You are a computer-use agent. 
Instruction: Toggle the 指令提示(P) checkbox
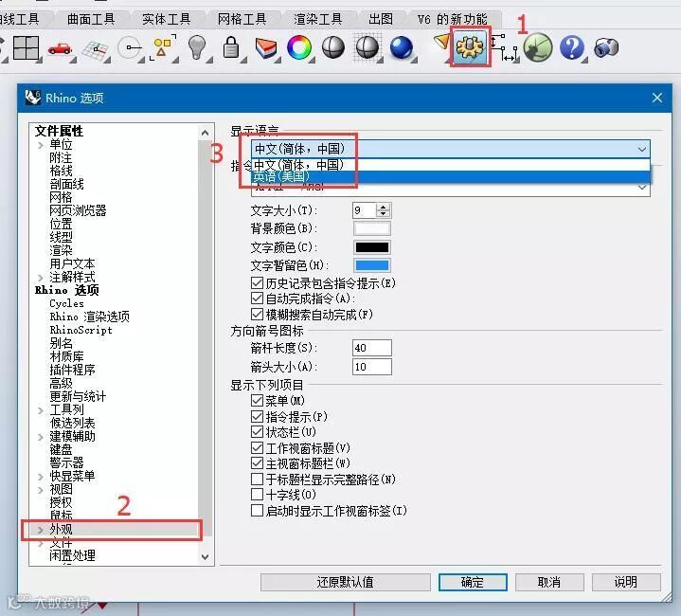[257, 417]
